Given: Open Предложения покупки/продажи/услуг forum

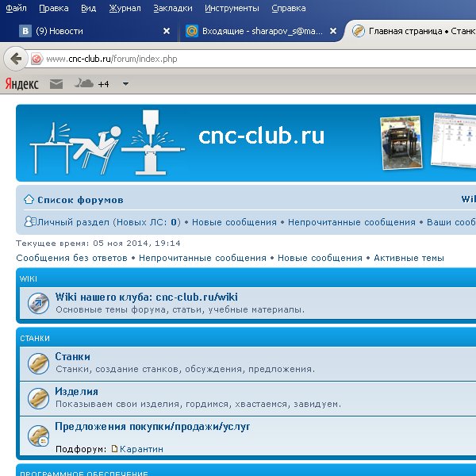Looking at the screenshot, I should point(152,427).
